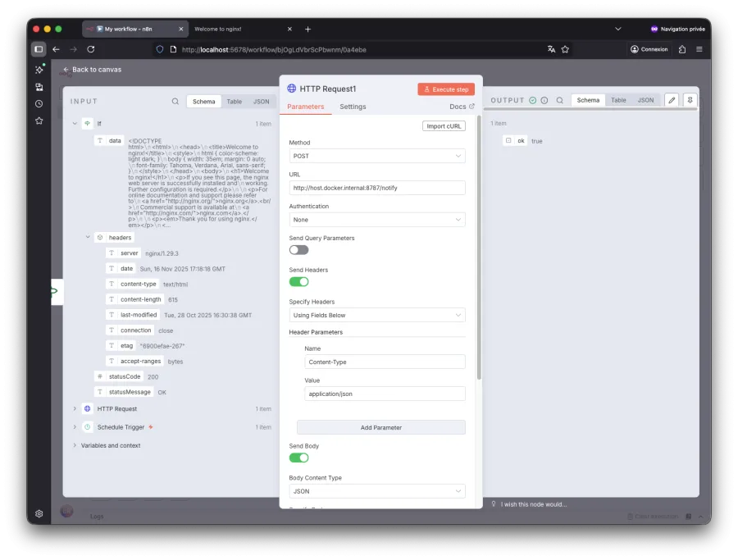
Task: Click the translate page icon in address bar
Action: (x=552, y=49)
